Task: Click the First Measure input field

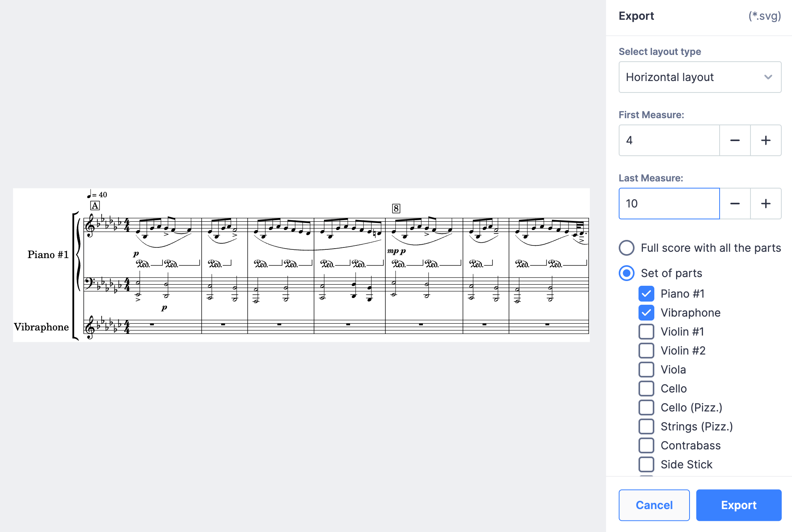Action: point(669,140)
